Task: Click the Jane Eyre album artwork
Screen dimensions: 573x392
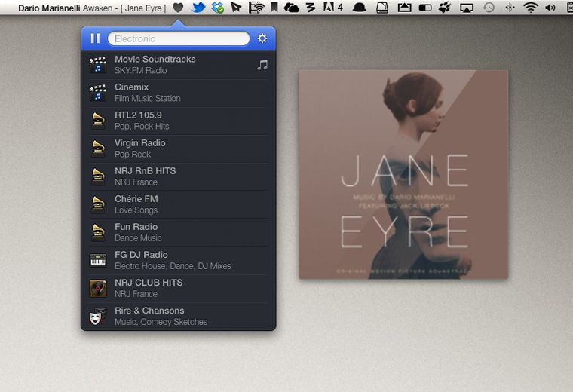Action: 403,175
